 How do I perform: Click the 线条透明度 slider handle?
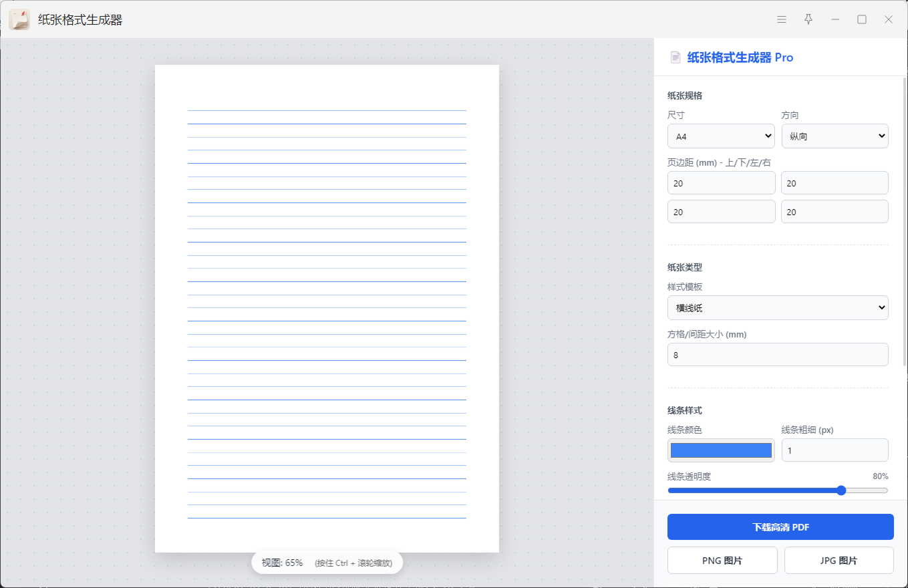pos(841,490)
